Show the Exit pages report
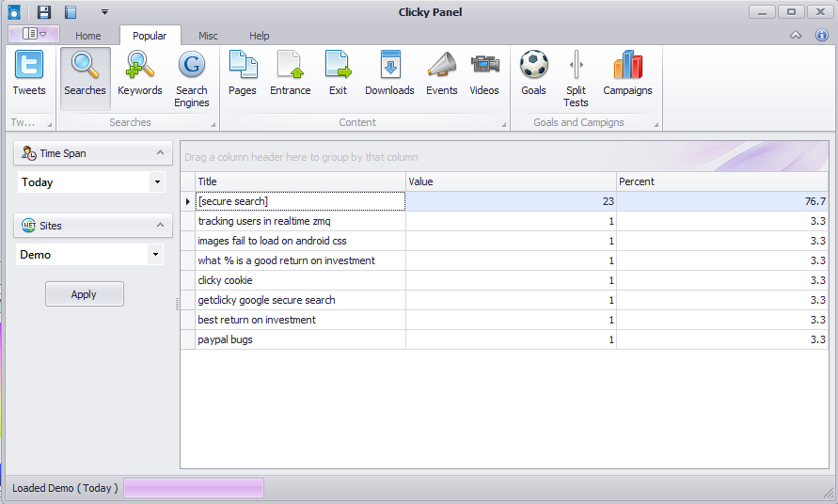Viewport: 838px width, 504px height. pyautogui.click(x=338, y=73)
